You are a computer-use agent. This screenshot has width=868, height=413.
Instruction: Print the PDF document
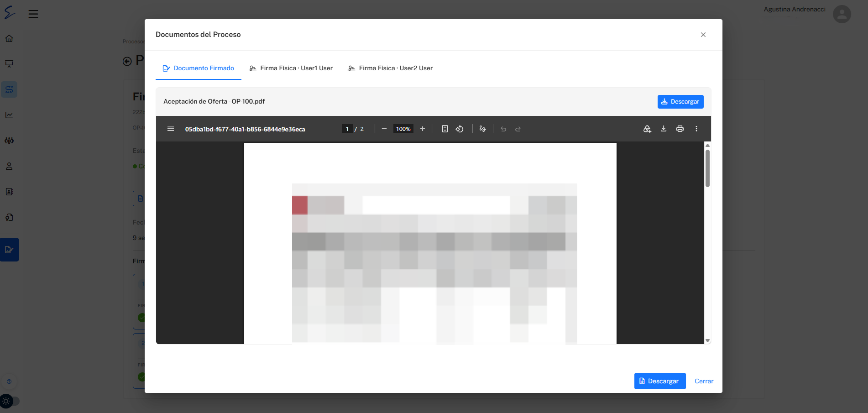coord(680,129)
